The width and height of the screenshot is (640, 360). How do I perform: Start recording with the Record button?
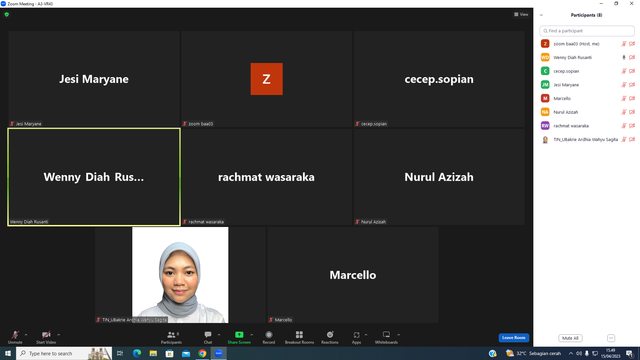(269, 337)
